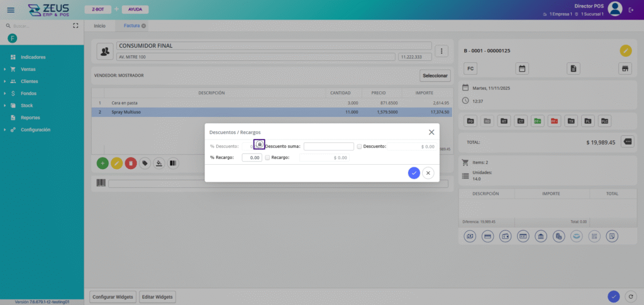Expand the Ventas menu tree
Viewport: 644px width, 305px height.
point(5,69)
